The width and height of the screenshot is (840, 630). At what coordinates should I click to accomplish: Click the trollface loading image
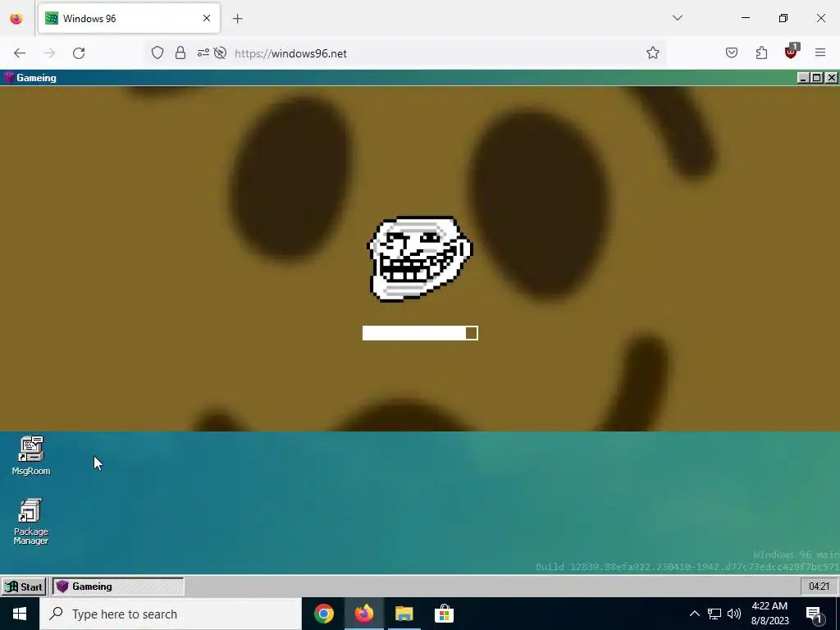point(419,258)
